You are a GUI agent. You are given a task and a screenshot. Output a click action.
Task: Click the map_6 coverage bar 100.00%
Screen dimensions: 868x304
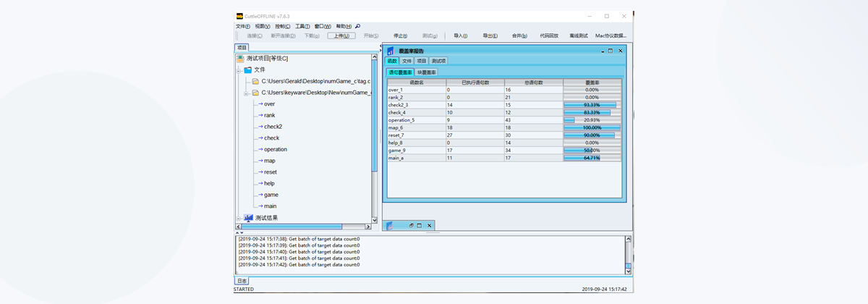592,127
